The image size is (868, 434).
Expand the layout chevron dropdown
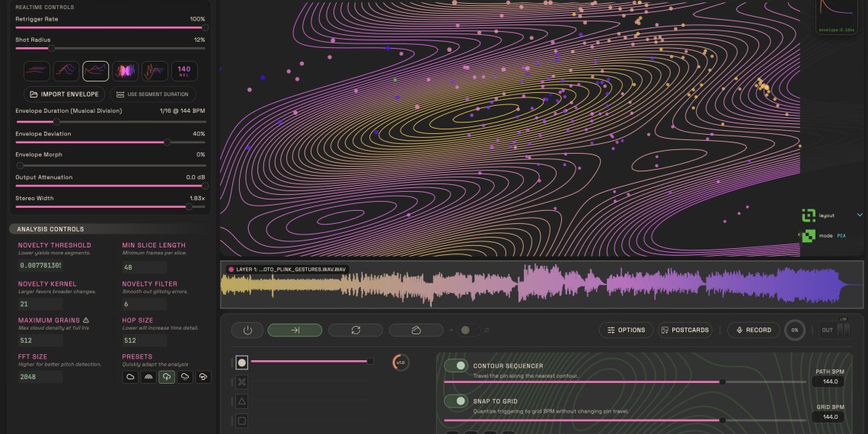860,215
